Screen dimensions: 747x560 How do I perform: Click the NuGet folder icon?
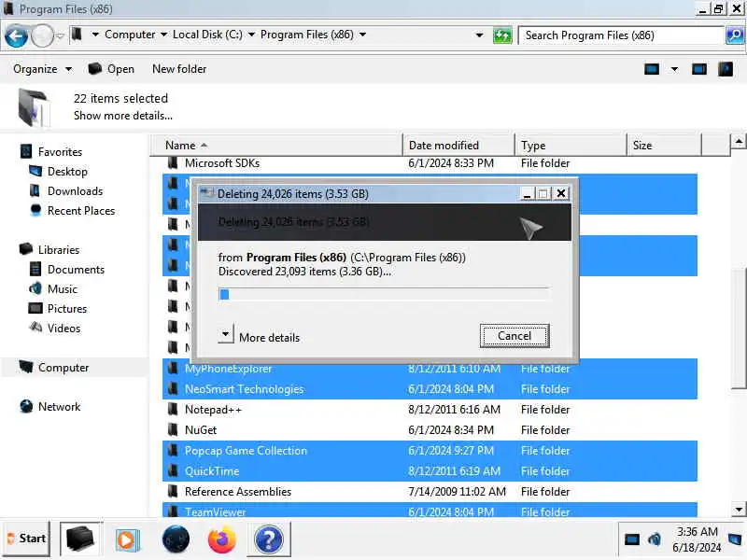(x=173, y=429)
